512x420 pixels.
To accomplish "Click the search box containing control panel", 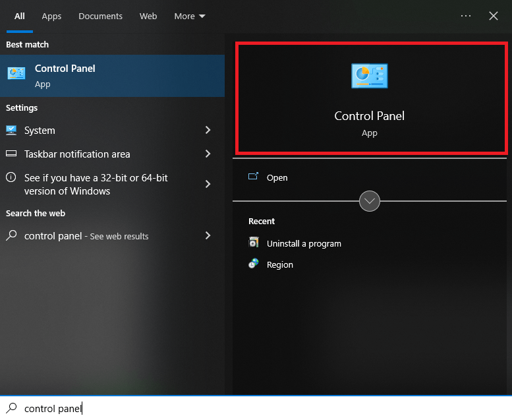I will tap(256, 409).
